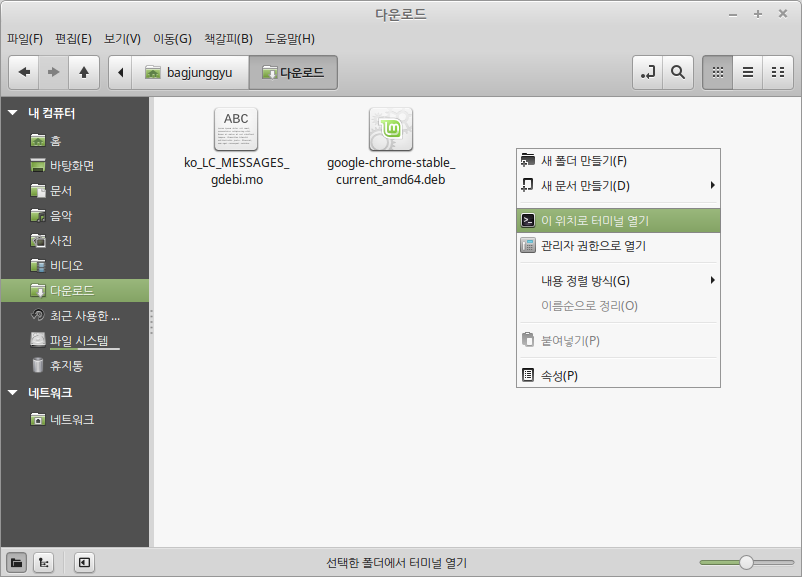Go back with the left arrow toolbar button
Image resolution: width=802 pixels, height=577 pixels.
click(24, 72)
